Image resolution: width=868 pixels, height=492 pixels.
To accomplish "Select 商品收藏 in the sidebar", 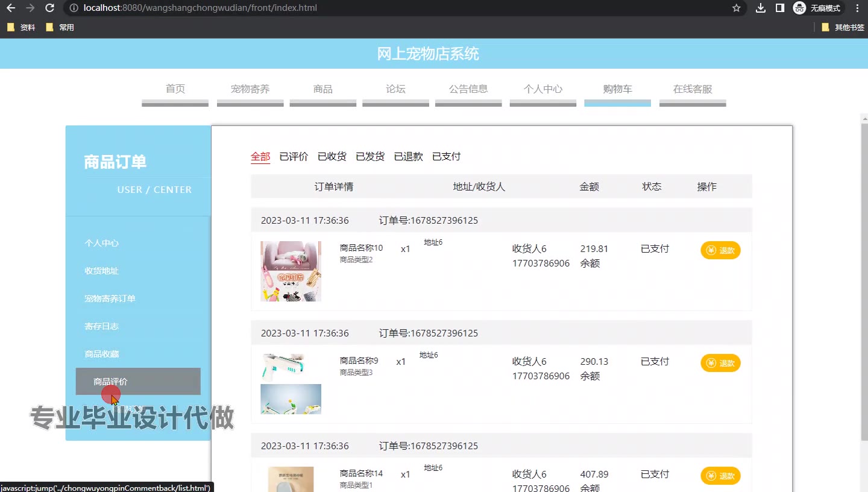I will 101,354.
